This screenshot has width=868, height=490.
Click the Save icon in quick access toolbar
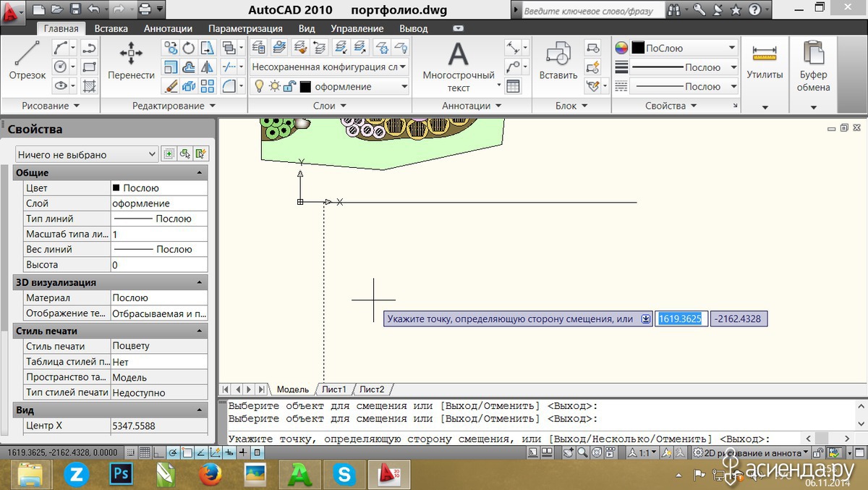pyautogui.click(x=75, y=10)
